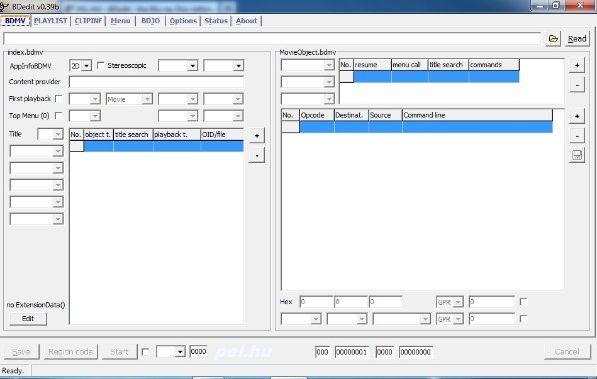The height and width of the screenshot is (379, 597).
Task: Switch to the PLAYLIST tab
Action: pyautogui.click(x=50, y=21)
